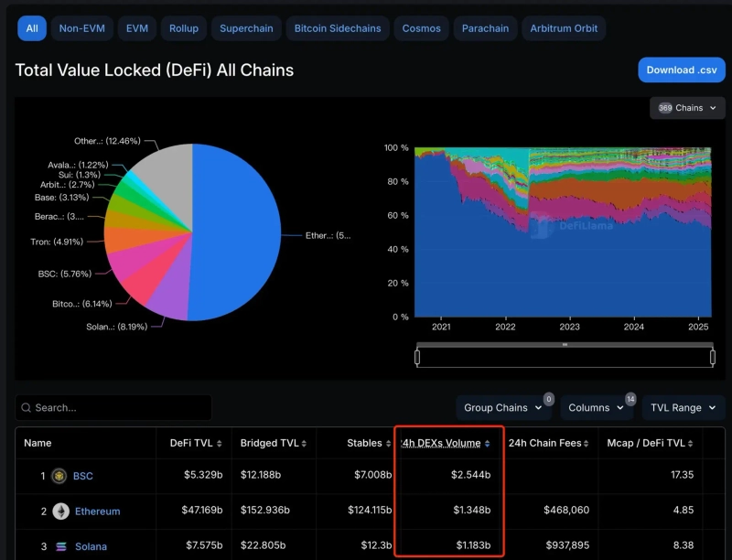This screenshot has width=732, height=560.
Task: Sort by 24h DEXs Volume arrows icon
Action: coord(487,444)
